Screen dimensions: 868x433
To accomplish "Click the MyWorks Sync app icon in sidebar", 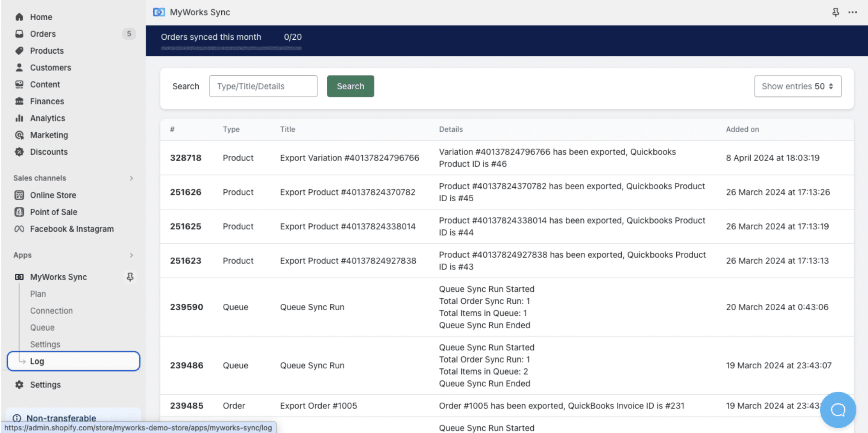I will [19, 277].
